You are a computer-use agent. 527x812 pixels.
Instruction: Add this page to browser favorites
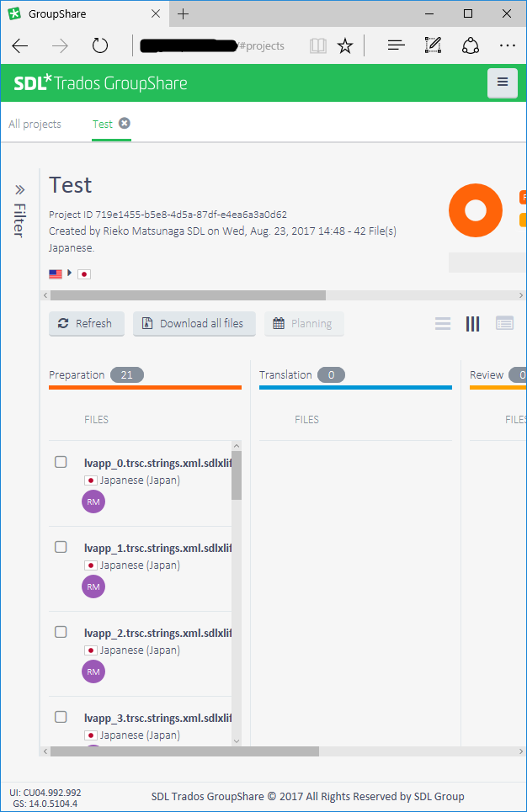click(x=345, y=45)
